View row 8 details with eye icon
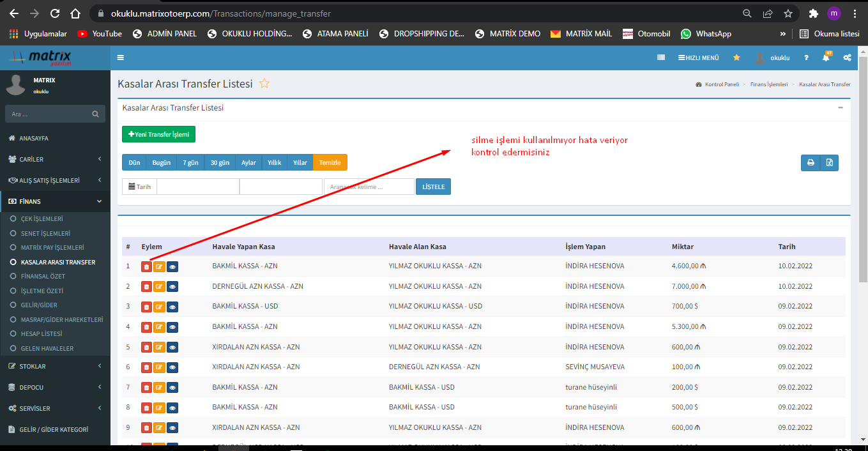 tap(172, 408)
